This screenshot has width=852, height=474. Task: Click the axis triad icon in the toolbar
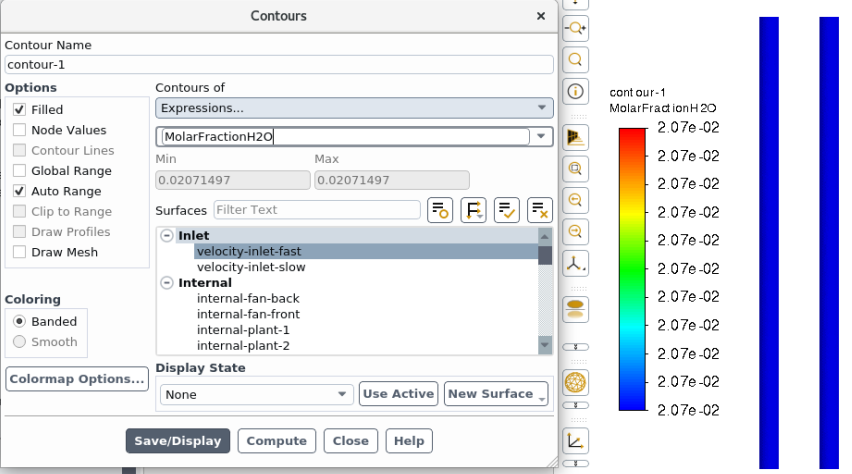[576, 264]
